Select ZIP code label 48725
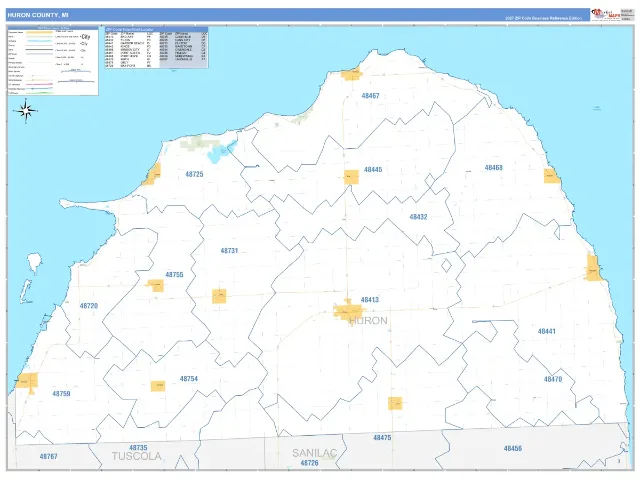This screenshot has height=480, width=640. click(x=194, y=174)
